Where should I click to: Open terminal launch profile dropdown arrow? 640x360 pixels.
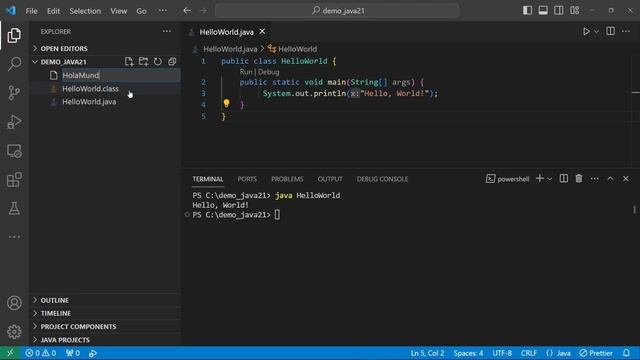550,179
